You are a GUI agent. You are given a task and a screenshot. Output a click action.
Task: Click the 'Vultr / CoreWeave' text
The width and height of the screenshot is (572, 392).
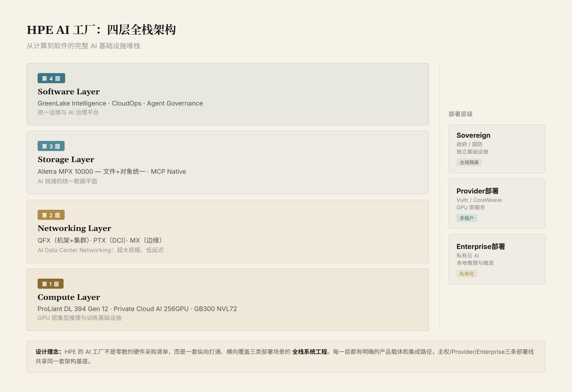[479, 200]
